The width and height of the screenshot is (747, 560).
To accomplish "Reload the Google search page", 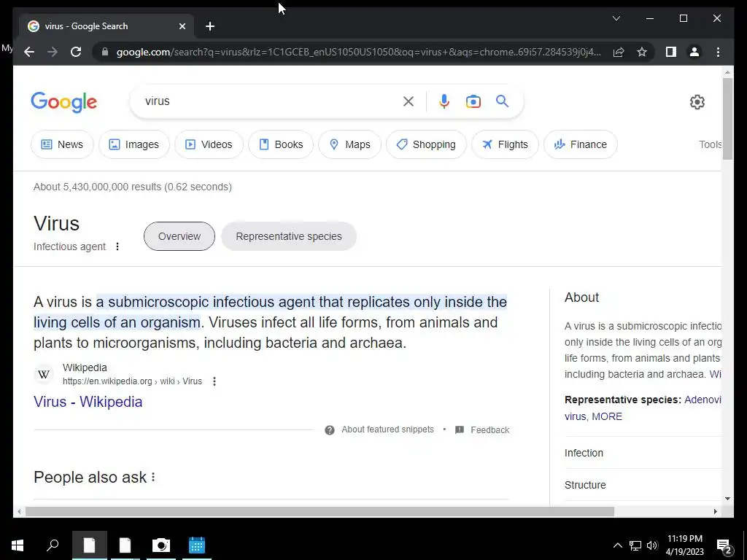I will point(76,52).
